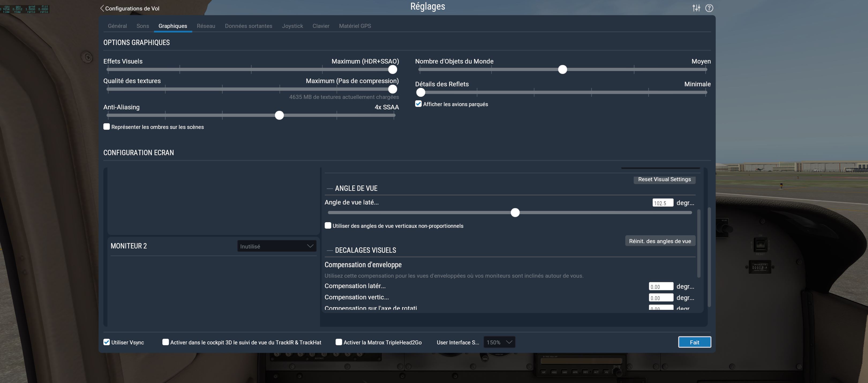
Task: Switch to the Clavier tab
Action: (x=321, y=26)
